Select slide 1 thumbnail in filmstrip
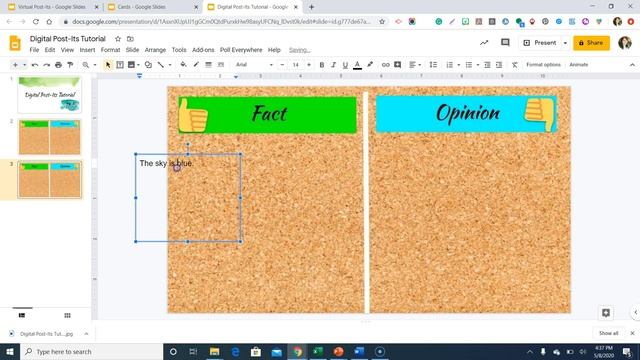Viewport: 640px width, 360px height. pyautogui.click(x=49, y=95)
